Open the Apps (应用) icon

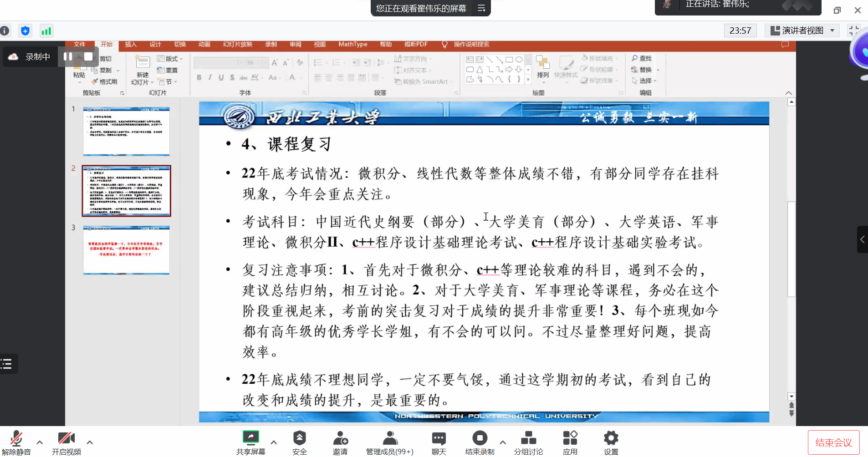pyautogui.click(x=570, y=439)
